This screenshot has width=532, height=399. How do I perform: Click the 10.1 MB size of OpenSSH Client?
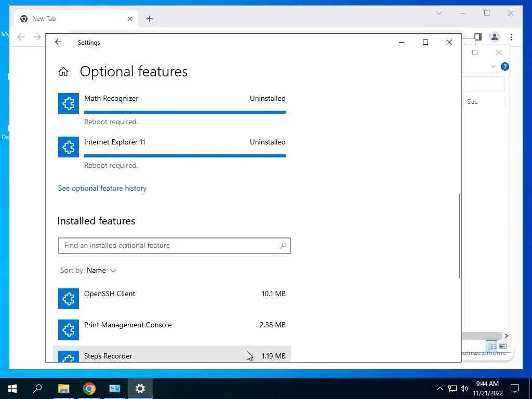pyautogui.click(x=273, y=294)
